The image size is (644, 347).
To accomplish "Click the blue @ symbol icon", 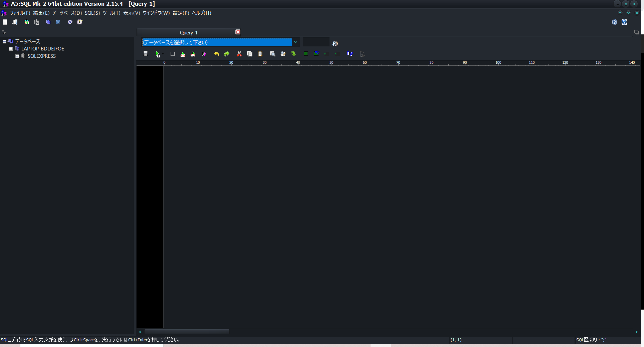I will [x=70, y=22].
